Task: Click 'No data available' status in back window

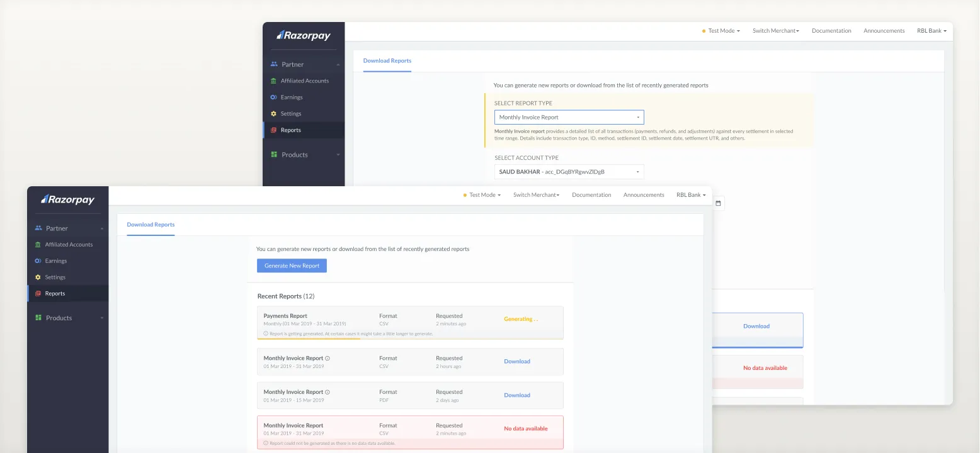Action: pyautogui.click(x=765, y=368)
